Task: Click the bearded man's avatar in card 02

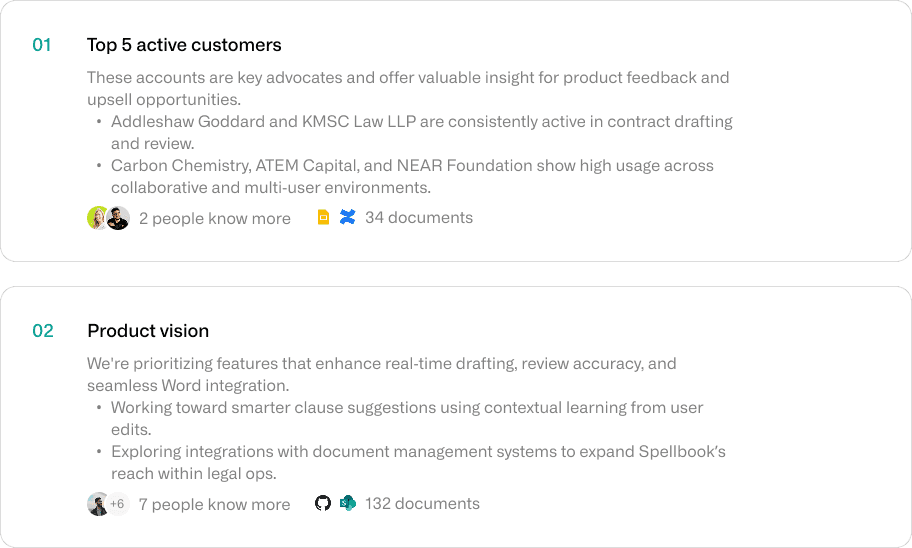Action: 97,504
